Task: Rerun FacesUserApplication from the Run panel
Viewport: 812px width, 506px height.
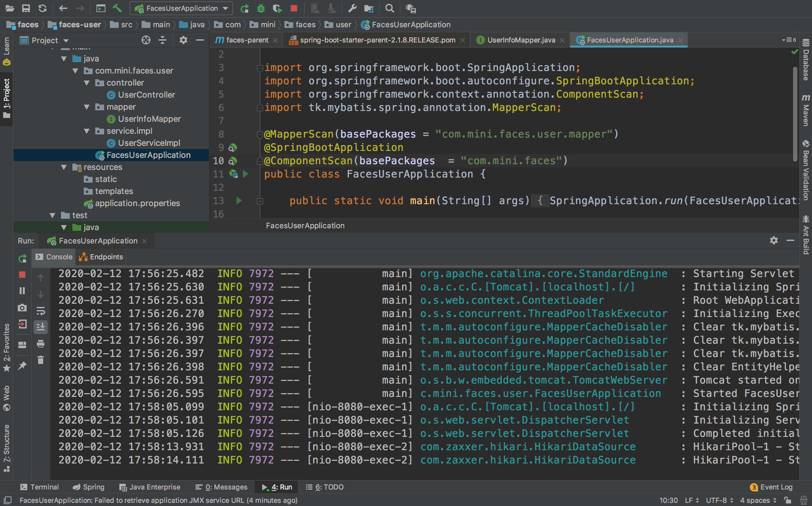Action: tap(22, 258)
